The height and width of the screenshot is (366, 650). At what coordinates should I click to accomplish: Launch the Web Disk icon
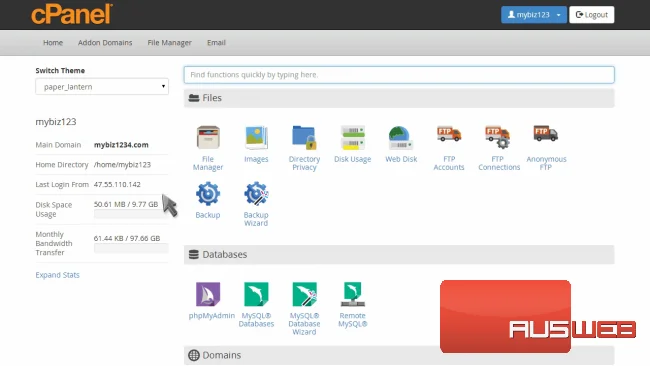pos(400,137)
